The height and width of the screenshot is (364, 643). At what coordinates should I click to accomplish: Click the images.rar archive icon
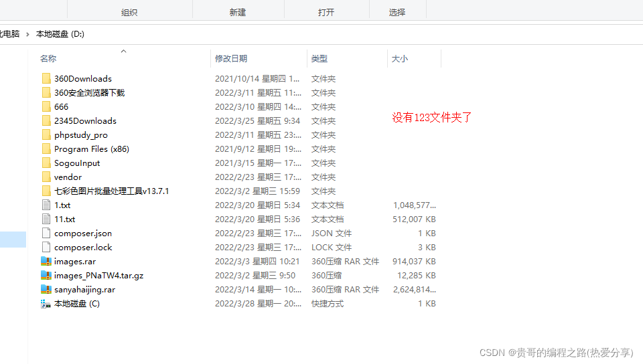(x=46, y=261)
